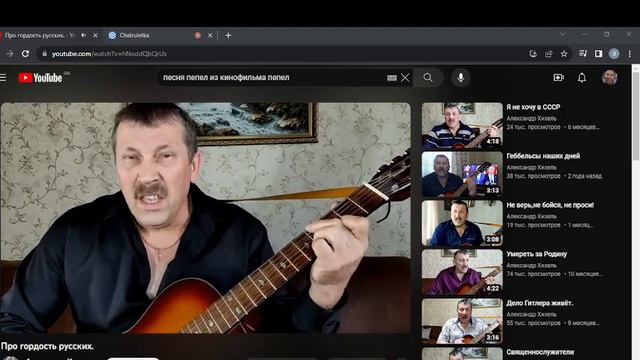Mute the YouTube tab audio icon
640x360 pixels.
point(84,36)
